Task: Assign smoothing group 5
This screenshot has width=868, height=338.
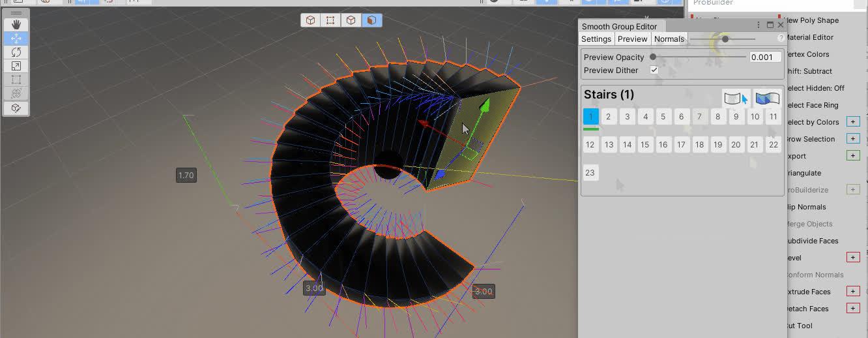Action: click(x=663, y=117)
